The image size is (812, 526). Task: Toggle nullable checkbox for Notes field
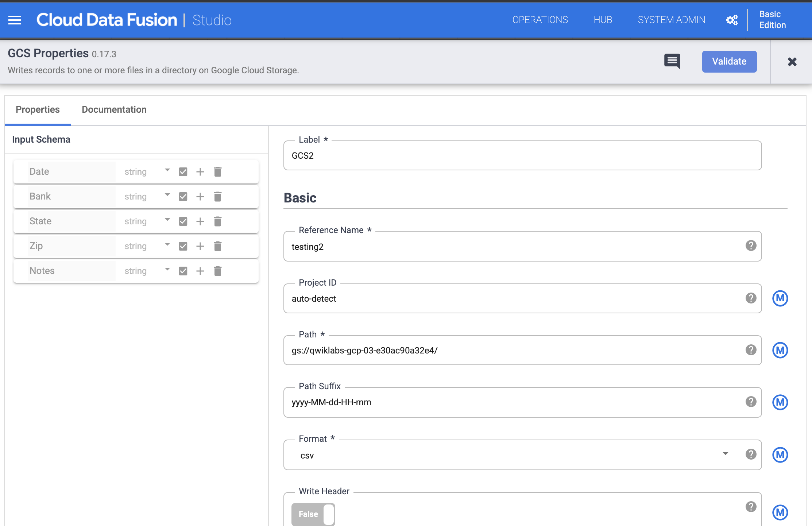tap(183, 271)
